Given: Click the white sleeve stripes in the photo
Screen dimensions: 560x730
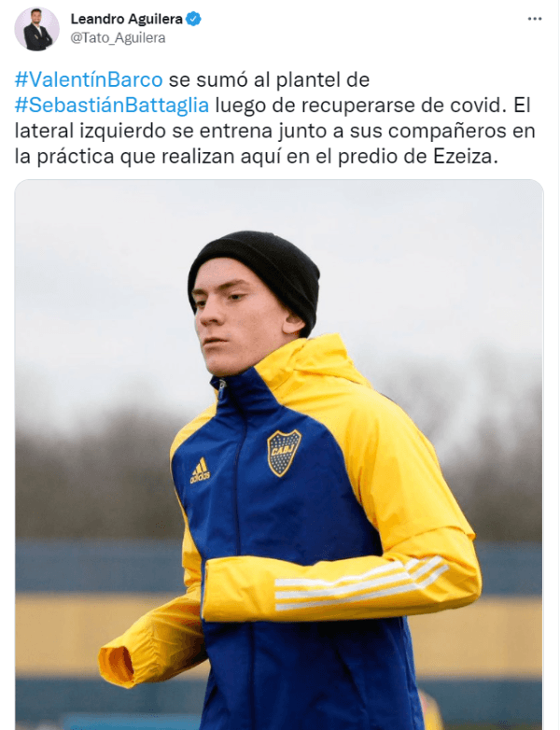Looking at the screenshot, I should pos(360,583).
